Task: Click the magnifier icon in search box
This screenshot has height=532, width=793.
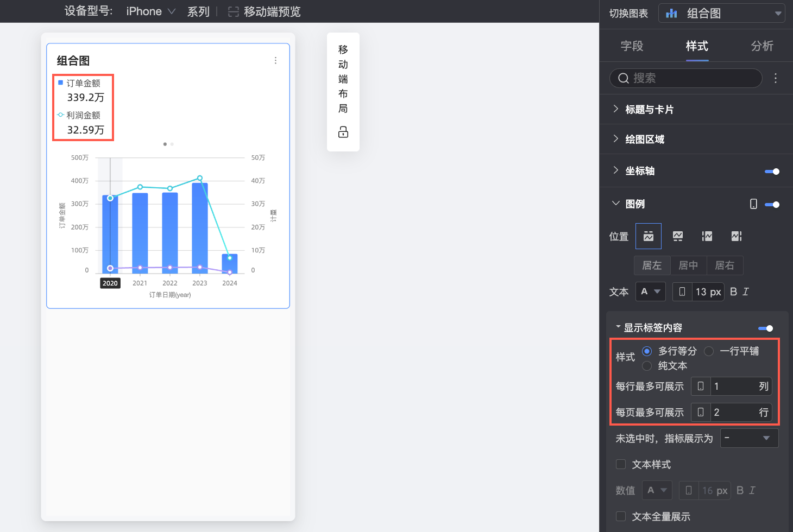Action: (x=624, y=78)
